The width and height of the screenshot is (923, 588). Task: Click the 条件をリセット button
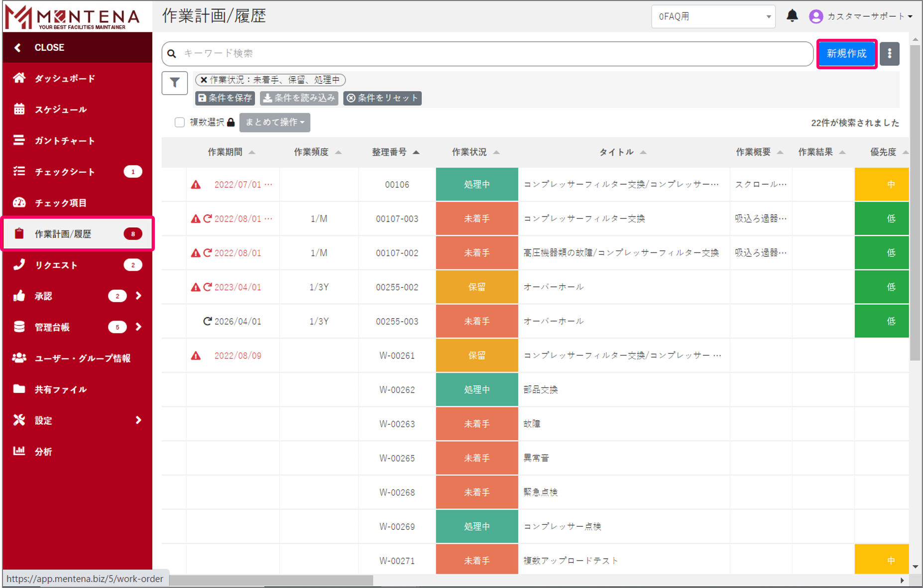382,98
